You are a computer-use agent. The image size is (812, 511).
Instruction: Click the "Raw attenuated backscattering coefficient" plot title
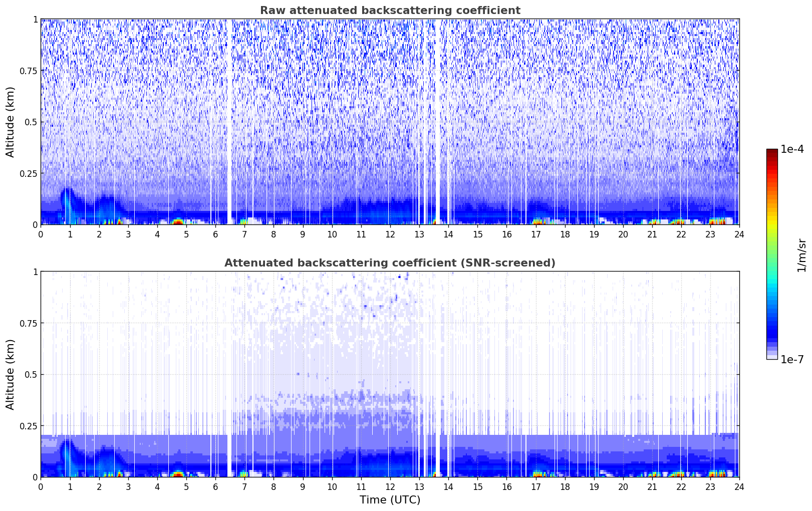click(390, 11)
